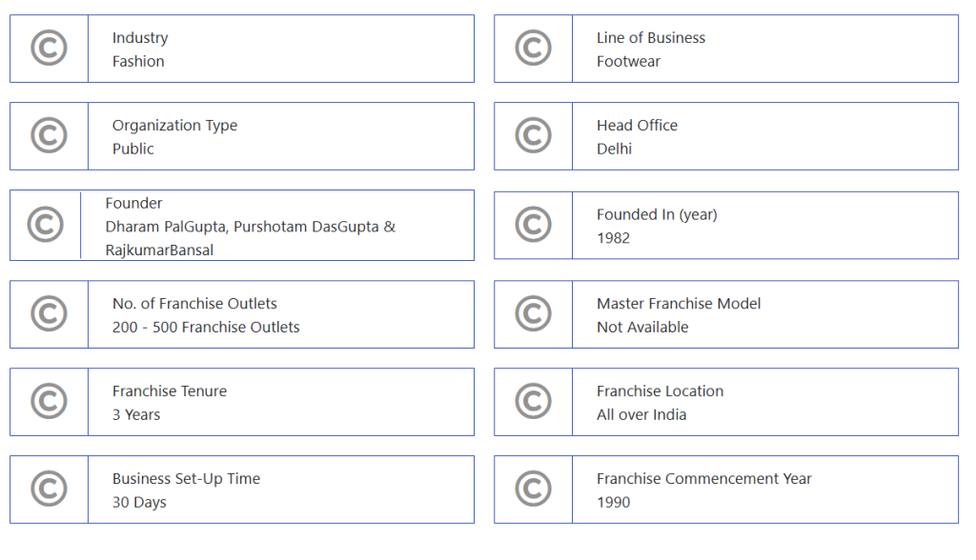Viewport: 976px width, 560px height.
Task: Select the Franchise Location icon
Action: coord(533,402)
